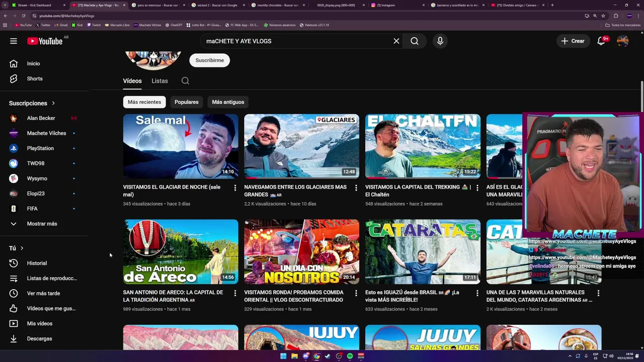
Task: Switch to Stream - Kick Dashboard tab
Action: (x=39, y=5)
